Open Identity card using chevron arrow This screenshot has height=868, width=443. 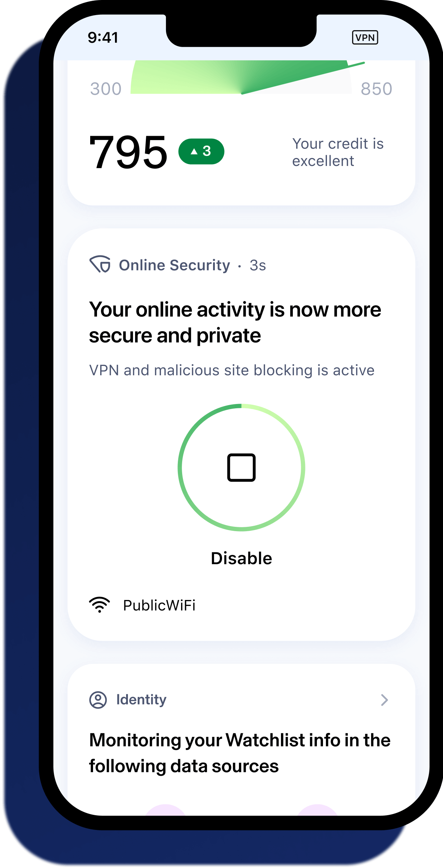(x=384, y=700)
